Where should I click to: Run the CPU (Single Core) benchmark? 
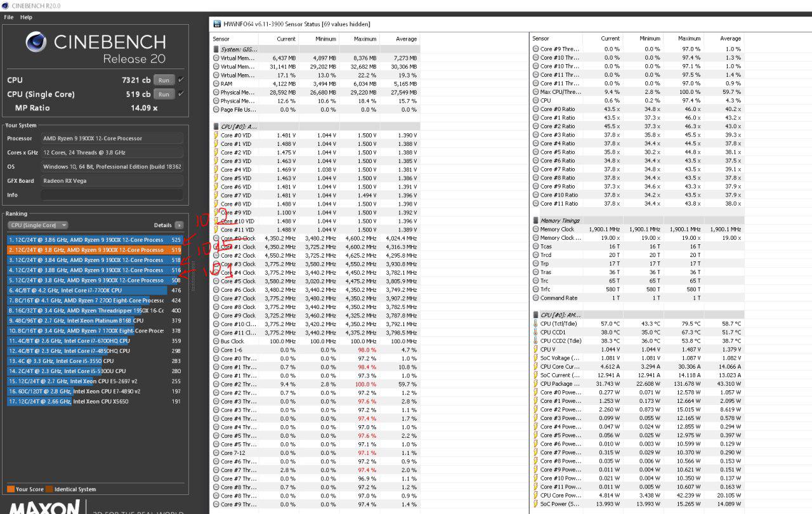[x=164, y=94]
